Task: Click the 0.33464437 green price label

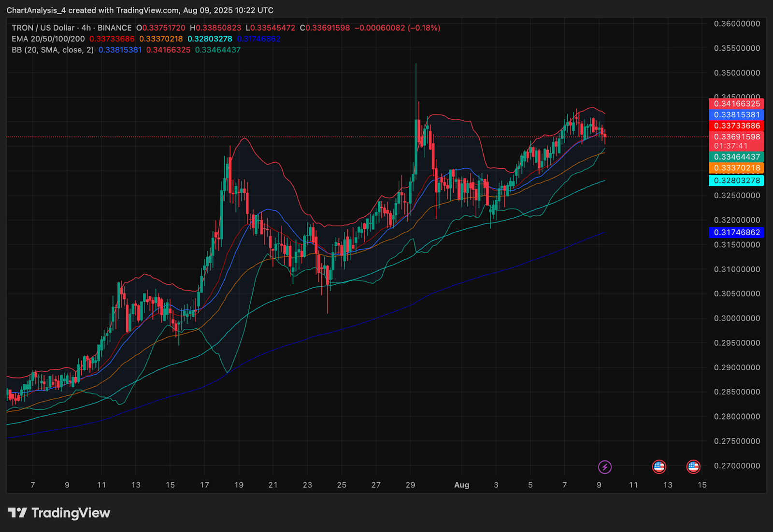Action: point(736,157)
